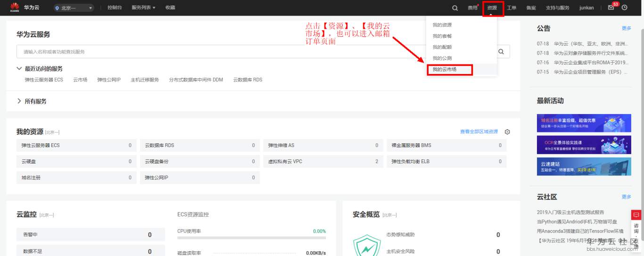Viewport: 644px width, 256px height.
Task: Open 虚拟私有云 VPC resource row
Action: [x=323, y=162]
